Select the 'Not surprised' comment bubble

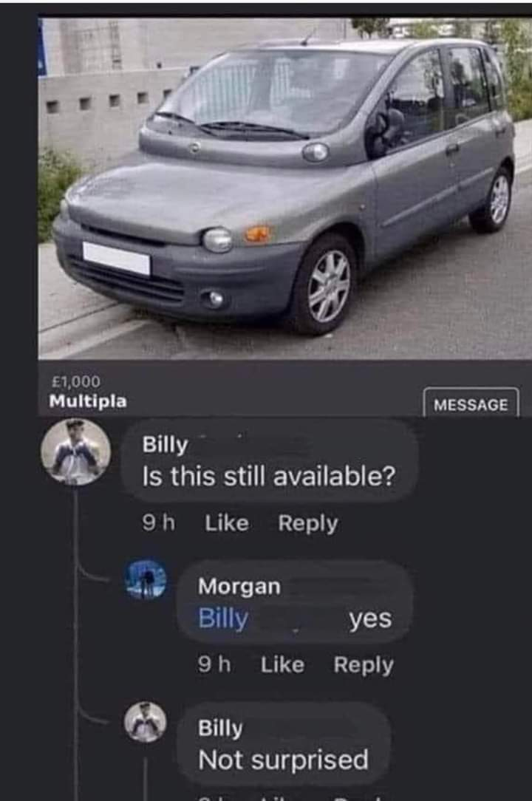point(284,745)
